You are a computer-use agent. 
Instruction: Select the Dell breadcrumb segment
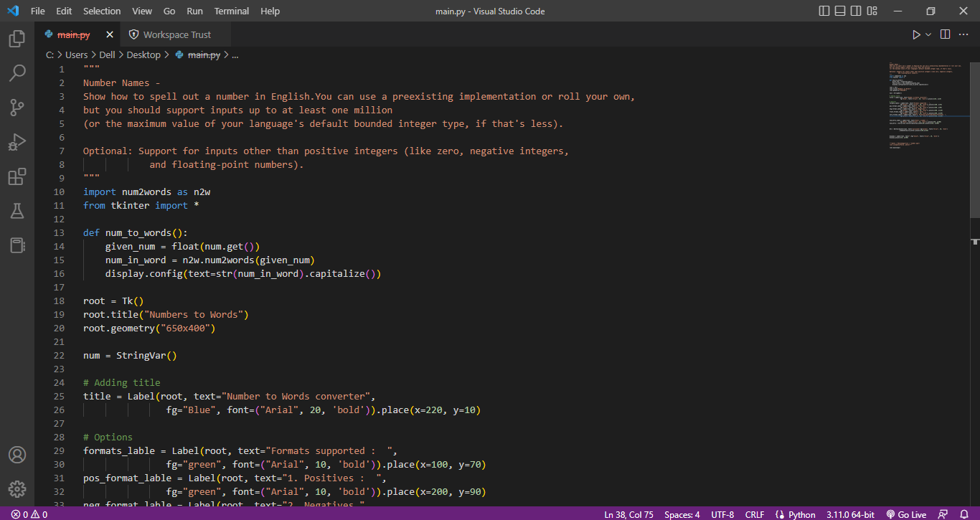[107, 55]
